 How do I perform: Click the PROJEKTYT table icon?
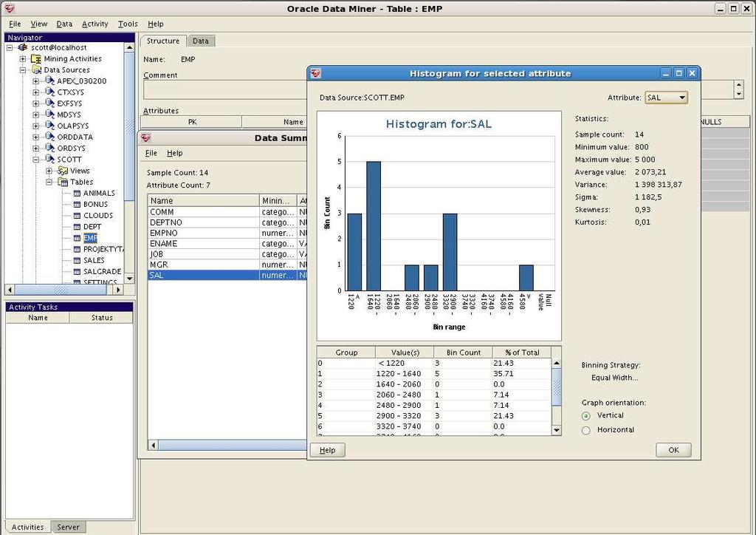pyautogui.click(x=77, y=249)
